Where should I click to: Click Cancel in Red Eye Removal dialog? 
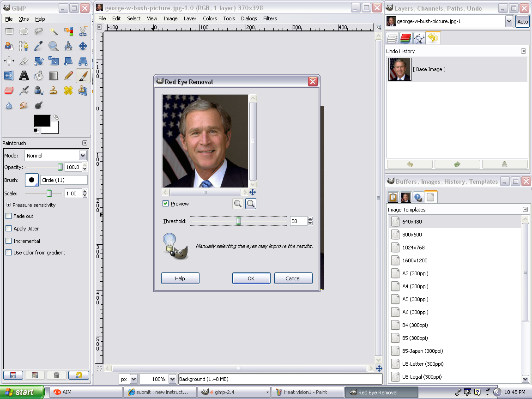click(x=293, y=278)
